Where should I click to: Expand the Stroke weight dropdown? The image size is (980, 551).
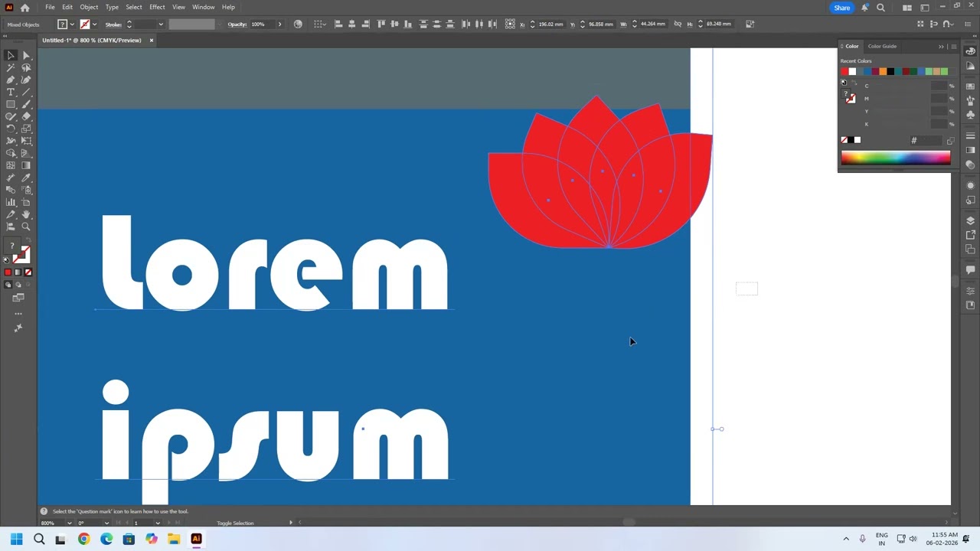pyautogui.click(x=161, y=24)
